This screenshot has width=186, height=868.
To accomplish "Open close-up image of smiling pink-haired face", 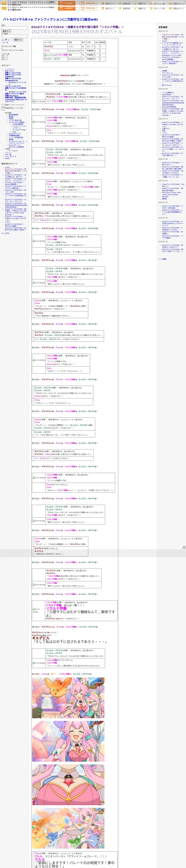I will tap(68, 741).
